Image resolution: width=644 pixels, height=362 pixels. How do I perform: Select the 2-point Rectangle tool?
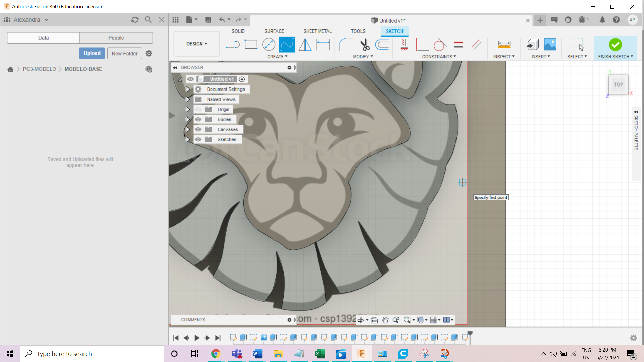click(251, 44)
